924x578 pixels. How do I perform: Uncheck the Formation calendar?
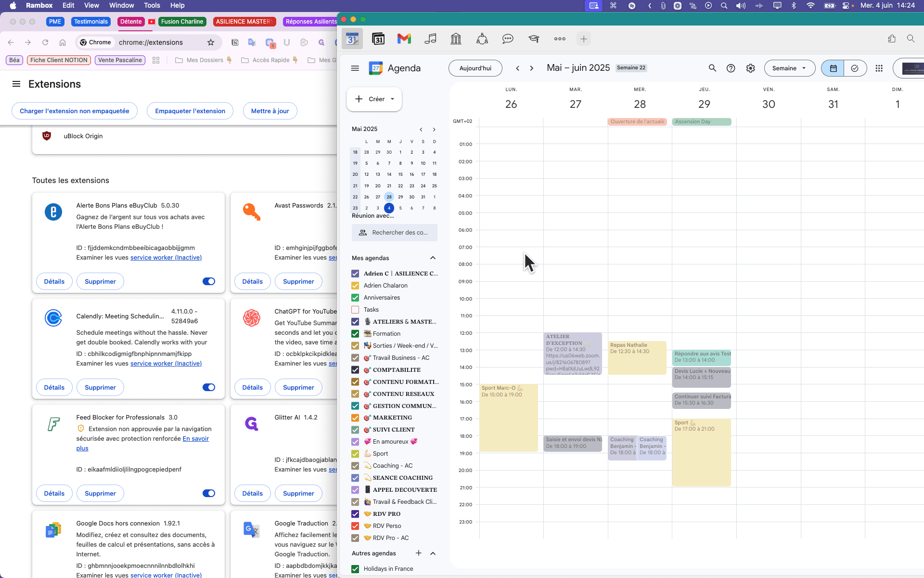pos(355,334)
